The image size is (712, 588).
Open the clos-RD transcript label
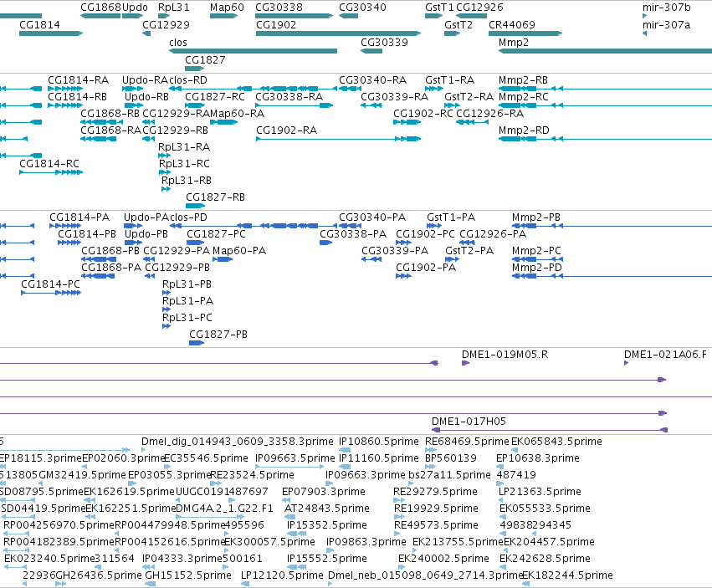[x=188, y=80]
